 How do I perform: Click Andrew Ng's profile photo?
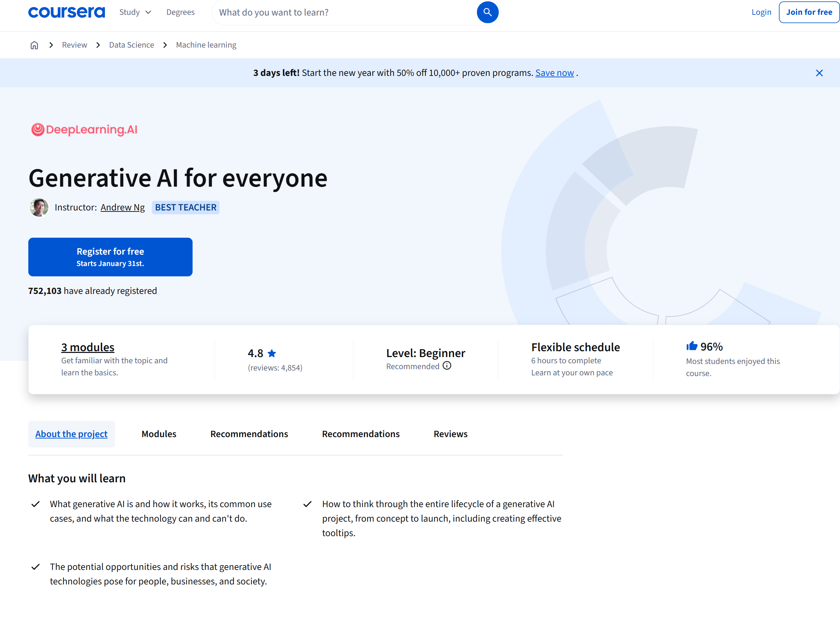pos(39,207)
